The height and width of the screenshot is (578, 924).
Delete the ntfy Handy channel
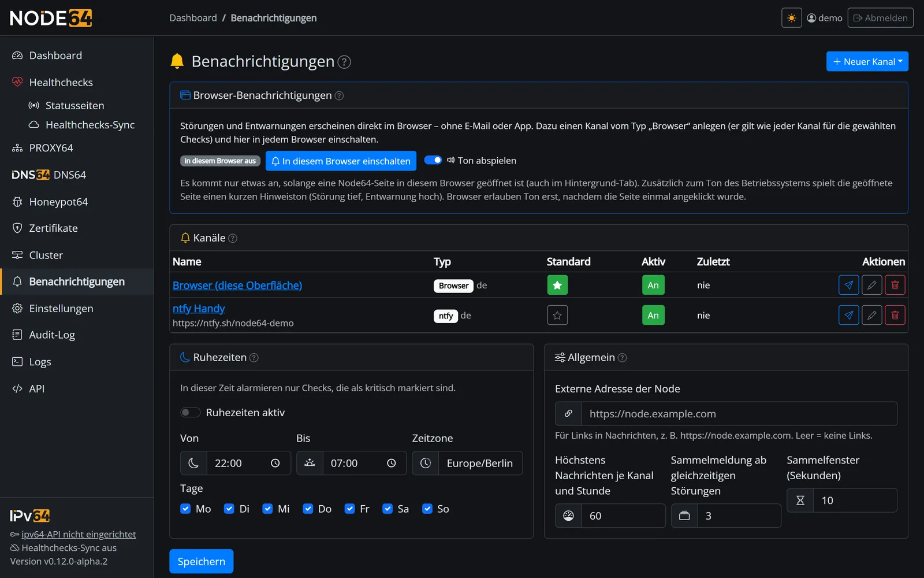pyautogui.click(x=895, y=315)
